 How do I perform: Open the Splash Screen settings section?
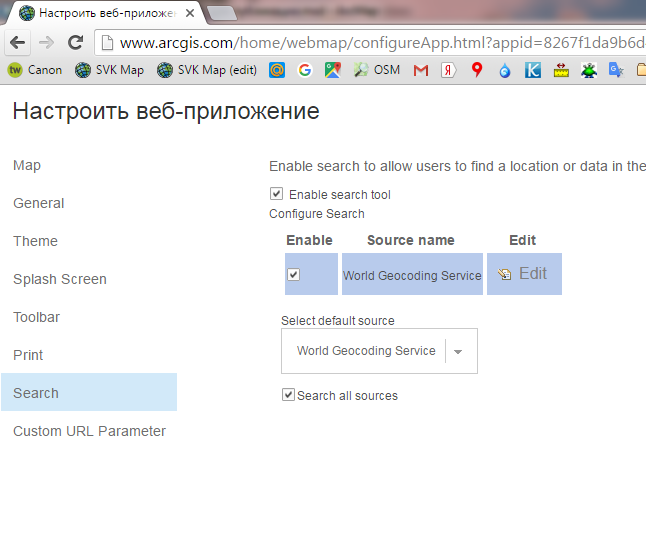(60, 279)
